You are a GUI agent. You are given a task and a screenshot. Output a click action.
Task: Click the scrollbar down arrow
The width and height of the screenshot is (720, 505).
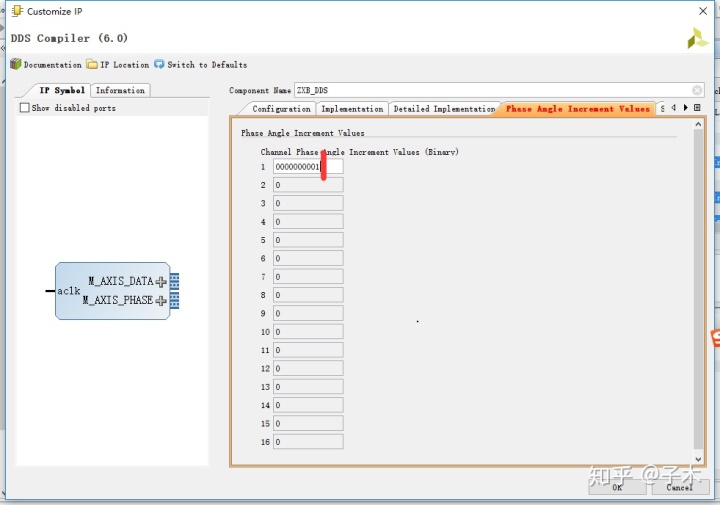coord(698,459)
